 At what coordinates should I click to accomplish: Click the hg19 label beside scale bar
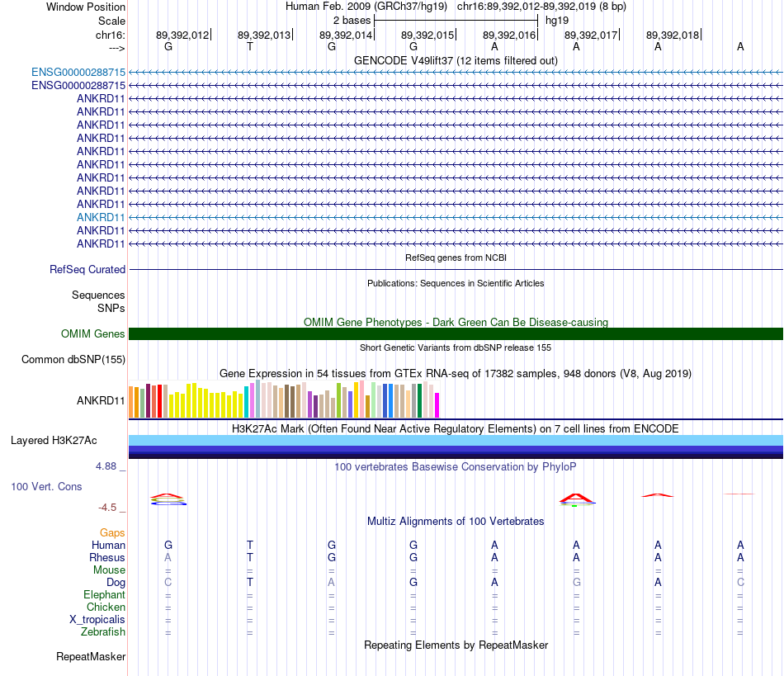557,21
